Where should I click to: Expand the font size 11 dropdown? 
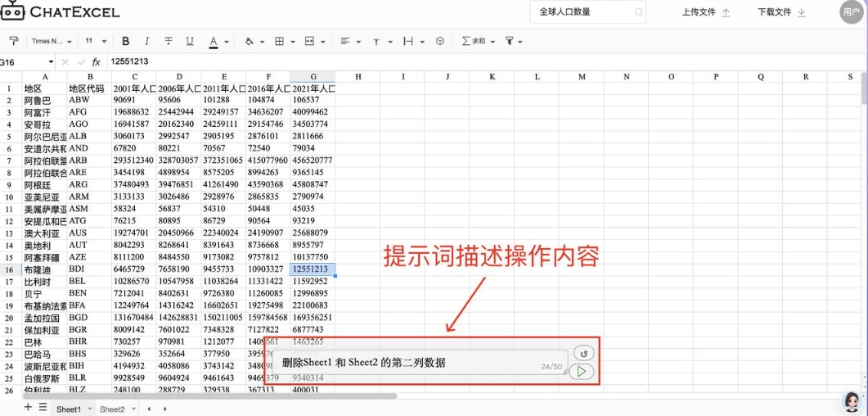click(x=95, y=41)
